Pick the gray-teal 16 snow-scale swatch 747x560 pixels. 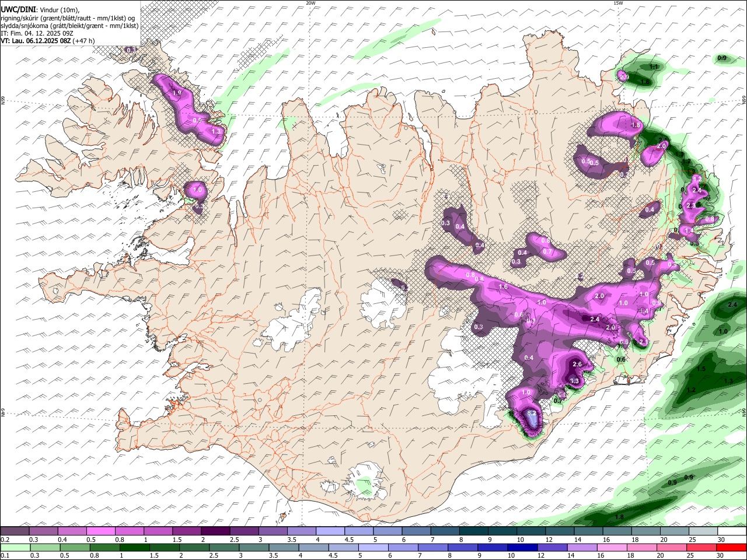617,531
